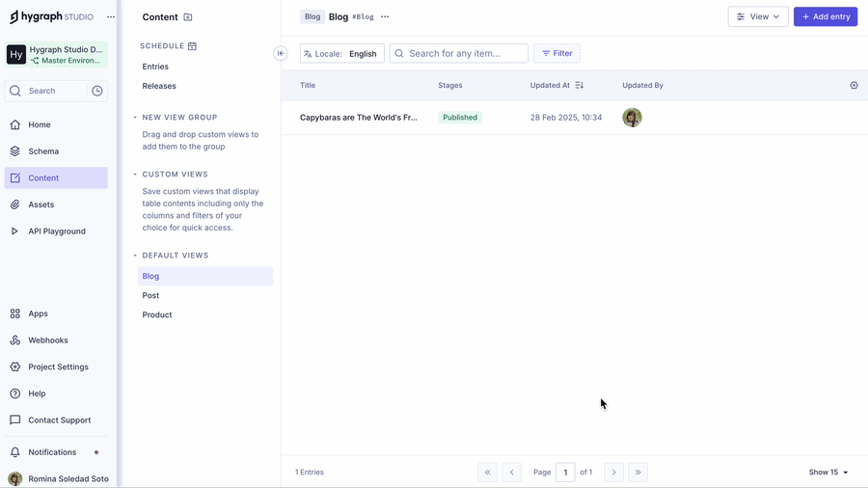Open the Blog model options ellipsis
This screenshot has height=488, width=868.
point(385,17)
